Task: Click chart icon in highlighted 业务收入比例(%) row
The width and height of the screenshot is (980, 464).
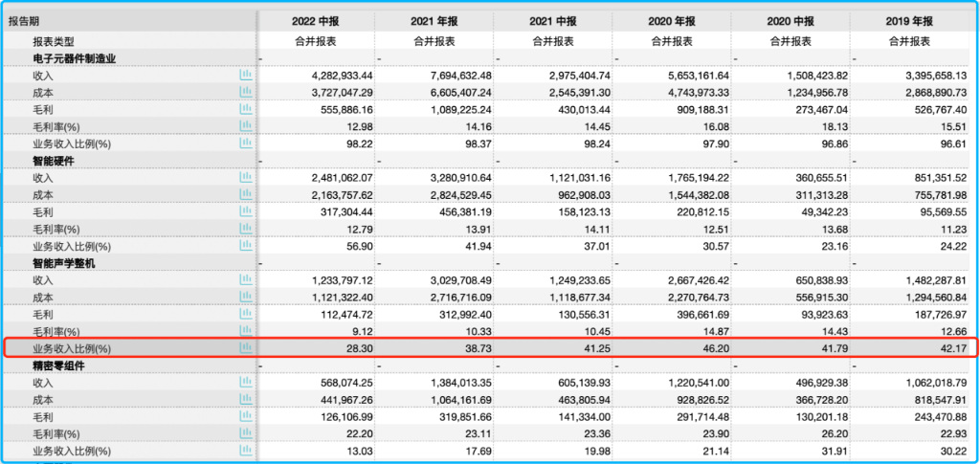Action: click(245, 347)
